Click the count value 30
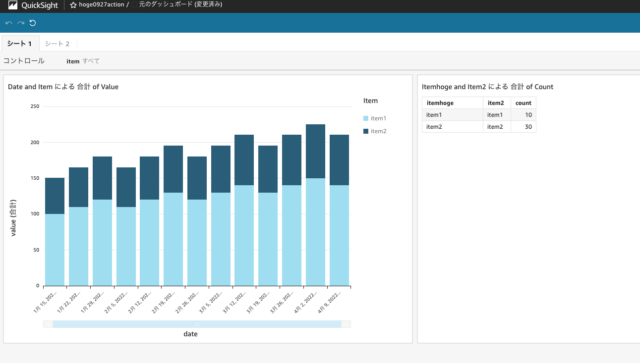This screenshot has width=640, height=363. pyautogui.click(x=528, y=127)
